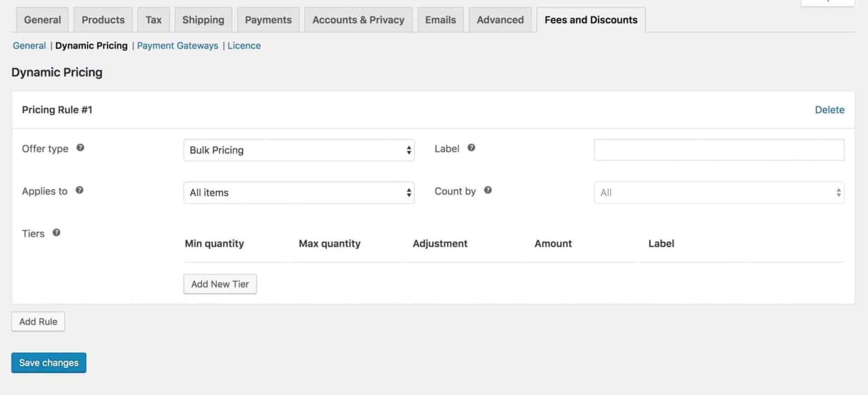Select the Fees and Discounts tab

click(591, 20)
